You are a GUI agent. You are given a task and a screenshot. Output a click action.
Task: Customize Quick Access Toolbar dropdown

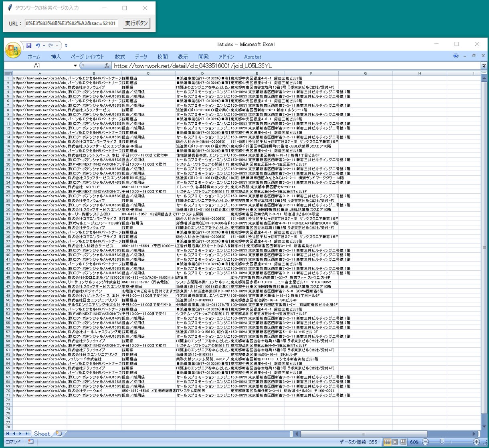[x=66, y=46]
